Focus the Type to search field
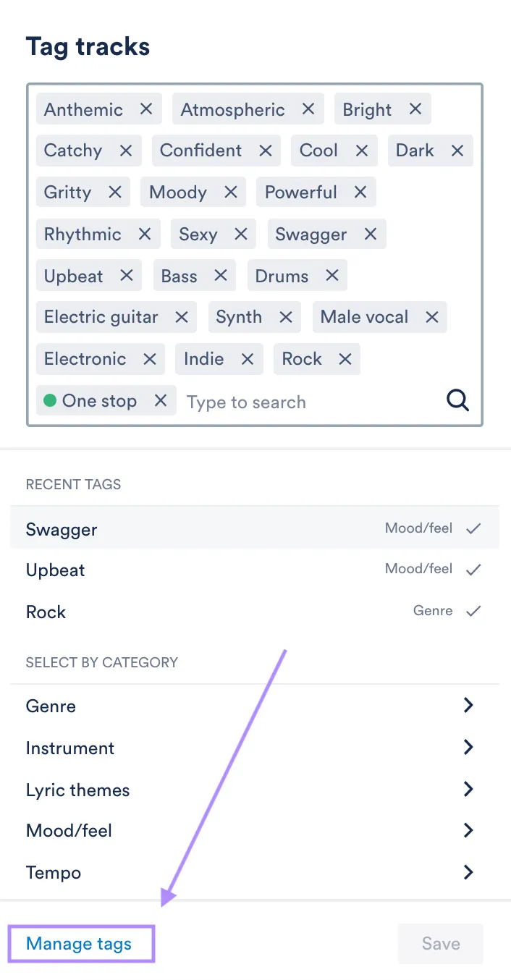Viewport: 511px width, 980px height. [x=304, y=402]
